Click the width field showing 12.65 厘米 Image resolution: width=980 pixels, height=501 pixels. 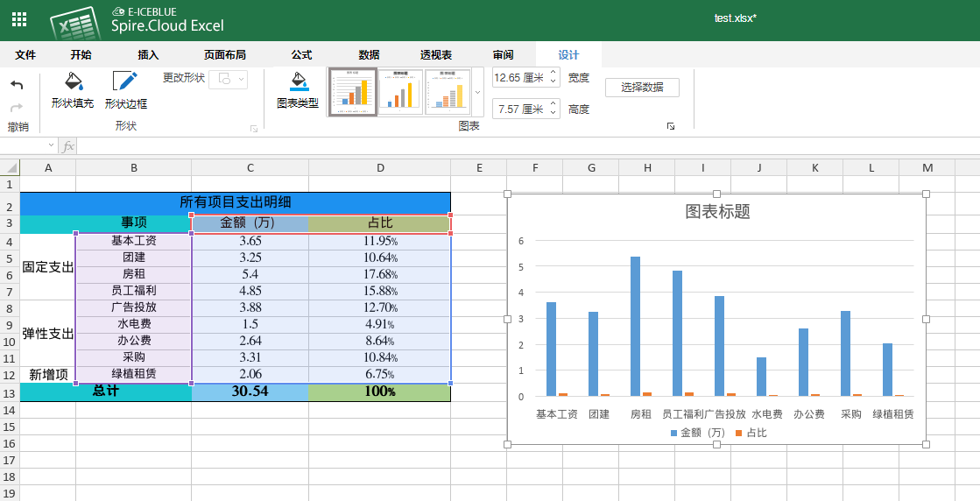coord(520,77)
